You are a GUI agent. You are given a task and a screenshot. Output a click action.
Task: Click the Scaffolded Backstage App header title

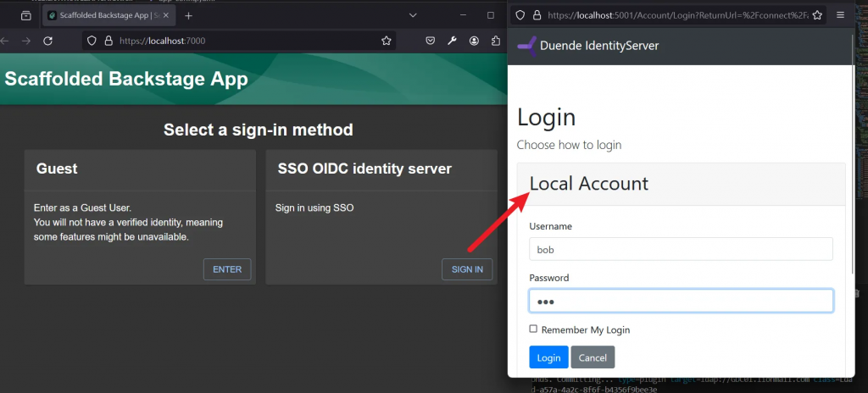tap(126, 79)
